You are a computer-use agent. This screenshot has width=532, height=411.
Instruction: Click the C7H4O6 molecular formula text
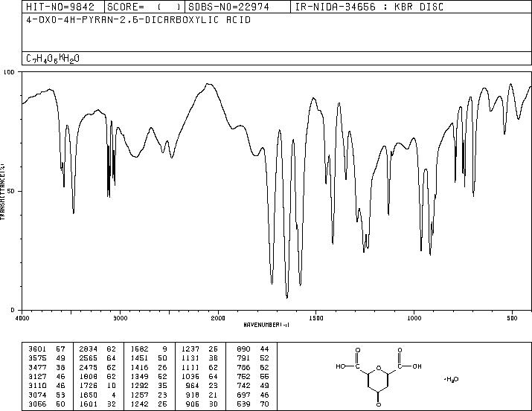coord(53,59)
